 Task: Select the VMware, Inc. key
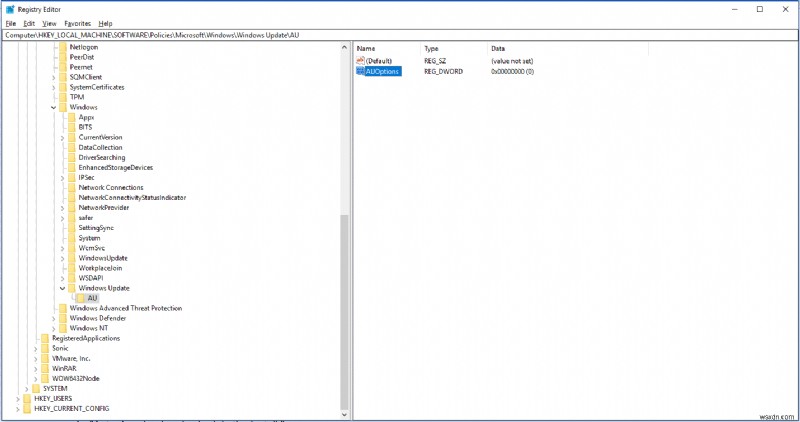click(71, 358)
